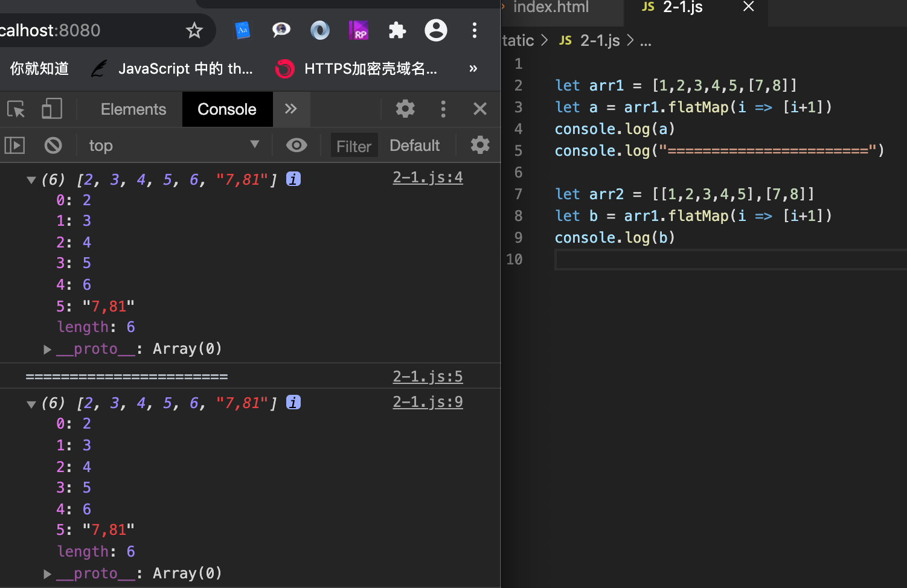
Task: Open the source link 2-1.js:5
Action: (x=428, y=377)
